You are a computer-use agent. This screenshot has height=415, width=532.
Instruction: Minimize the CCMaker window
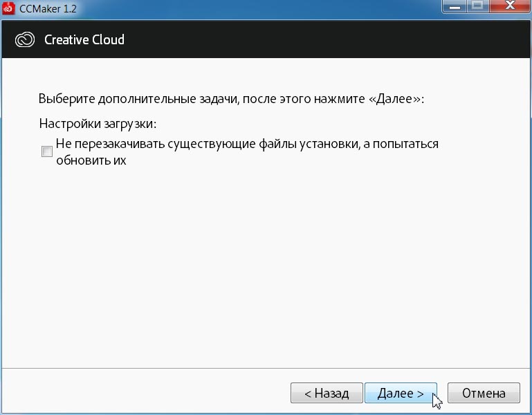tap(453, 6)
